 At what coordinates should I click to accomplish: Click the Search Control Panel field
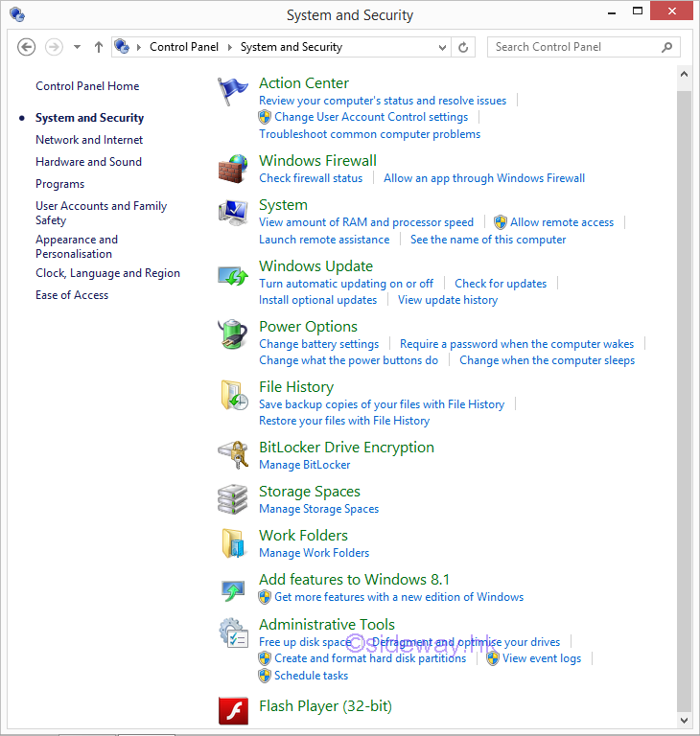pyautogui.click(x=575, y=47)
